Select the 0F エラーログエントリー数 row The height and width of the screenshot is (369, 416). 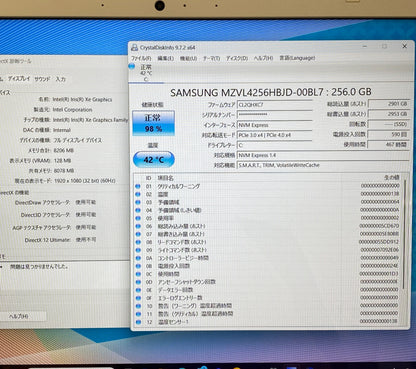(x=267, y=298)
